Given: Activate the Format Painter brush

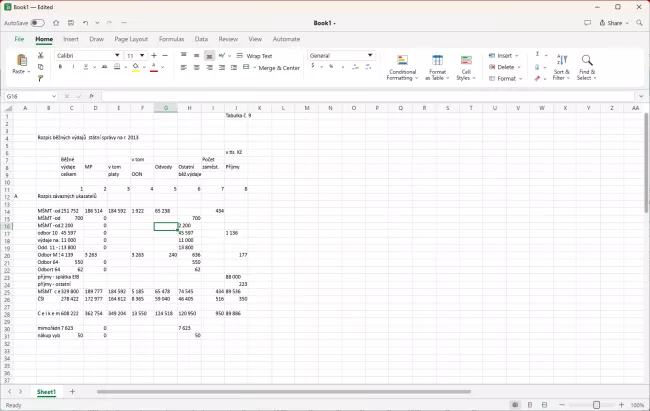Looking at the screenshot, I should click(x=41, y=78).
